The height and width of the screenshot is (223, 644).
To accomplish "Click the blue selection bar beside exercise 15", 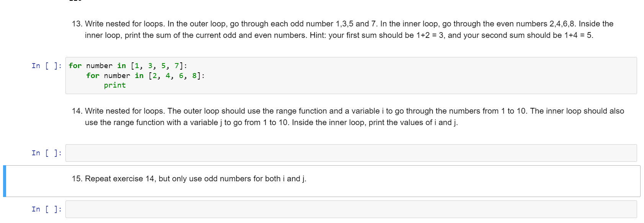I will [5, 180].
